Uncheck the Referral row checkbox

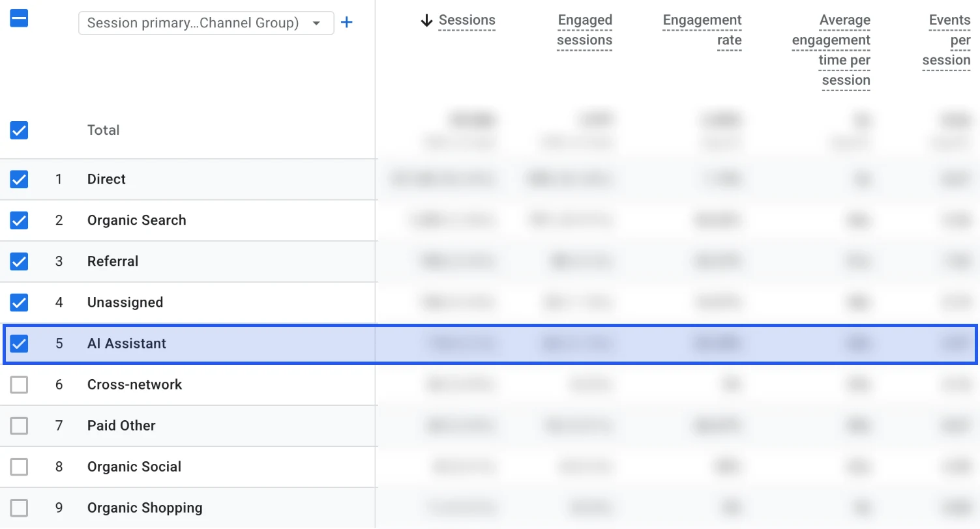point(20,261)
